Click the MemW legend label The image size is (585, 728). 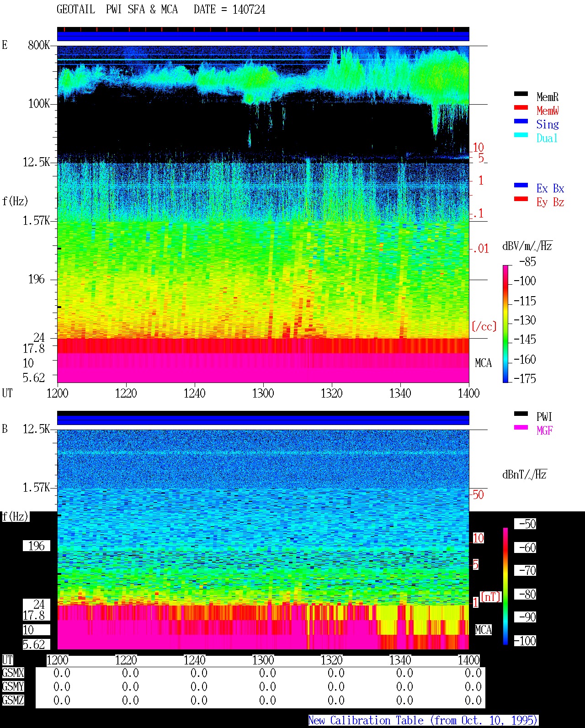tap(548, 111)
